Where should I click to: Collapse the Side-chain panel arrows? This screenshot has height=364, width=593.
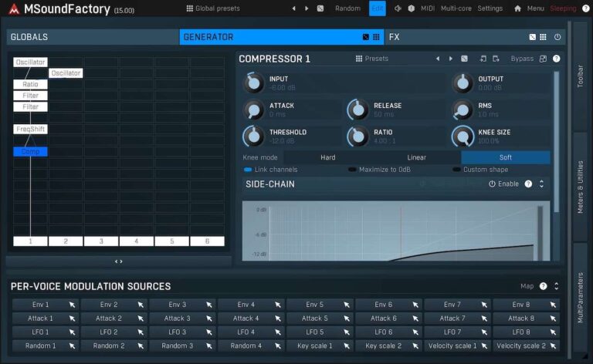[x=541, y=184]
